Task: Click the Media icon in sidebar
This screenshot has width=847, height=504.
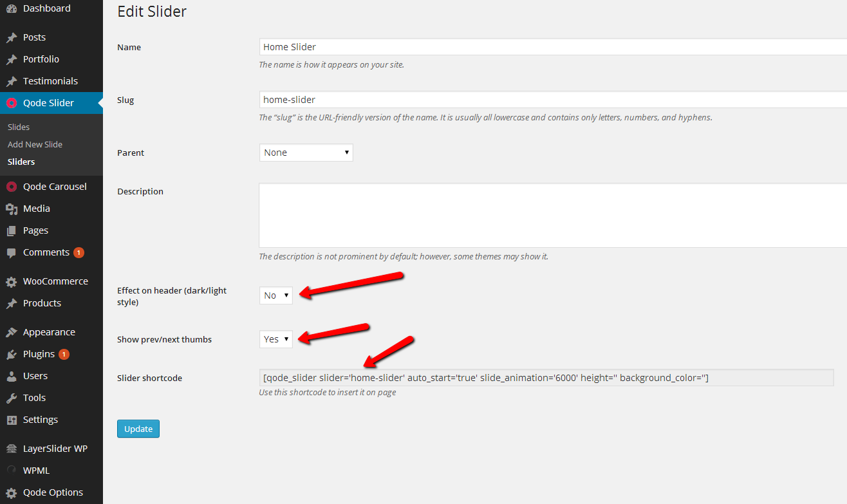Action: (12, 209)
